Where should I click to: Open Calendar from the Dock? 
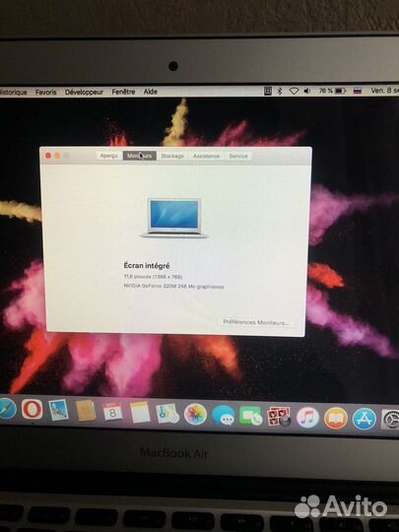pyautogui.click(x=112, y=412)
